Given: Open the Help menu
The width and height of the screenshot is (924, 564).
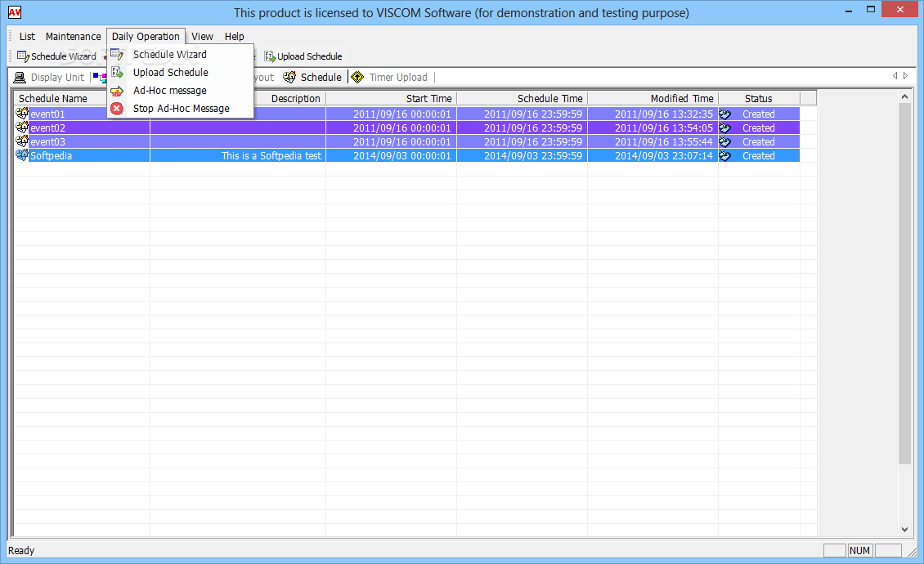Looking at the screenshot, I should point(234,37).
